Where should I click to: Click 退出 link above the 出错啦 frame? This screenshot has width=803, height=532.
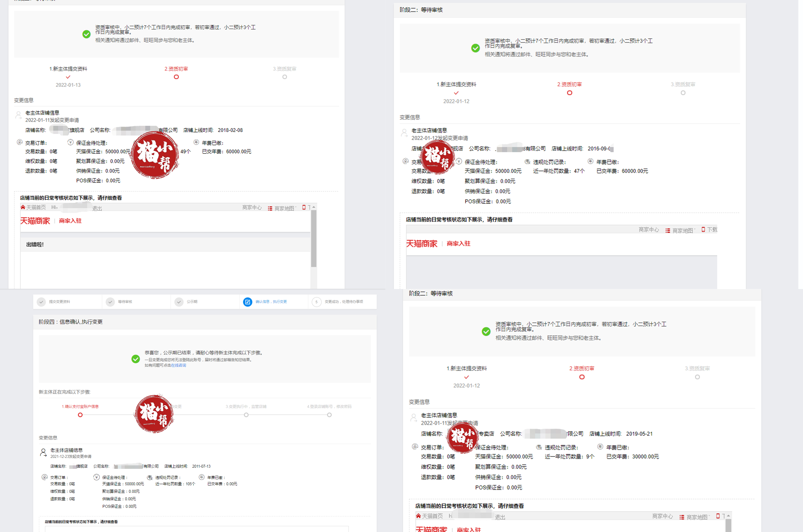click(x=97, y=208)
